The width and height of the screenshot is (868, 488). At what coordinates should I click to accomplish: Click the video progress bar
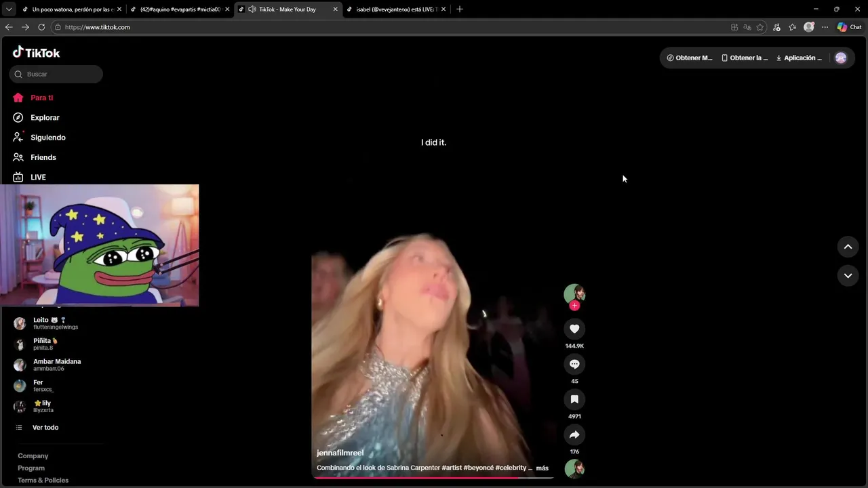pos(433,477)
